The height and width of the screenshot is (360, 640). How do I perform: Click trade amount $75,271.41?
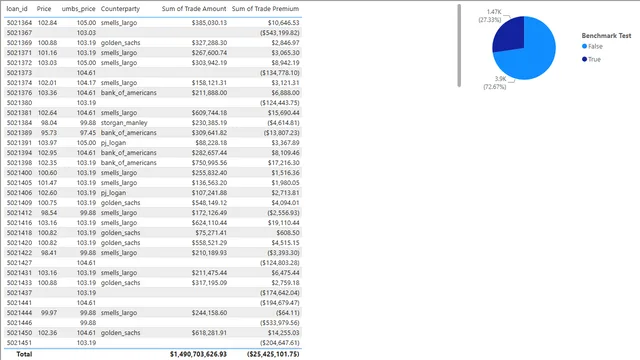pyautogui.click(x=211, y=233)
